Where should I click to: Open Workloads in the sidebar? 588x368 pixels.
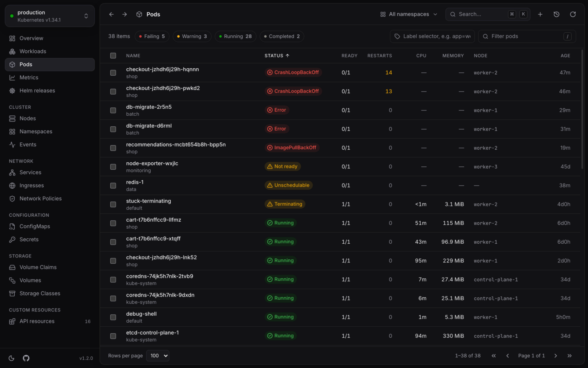point(50,52)
